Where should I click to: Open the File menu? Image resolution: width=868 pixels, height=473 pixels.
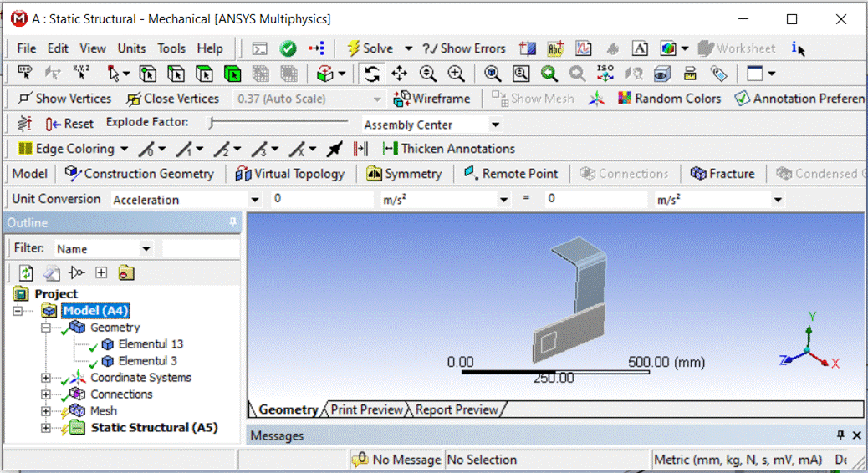coord(27,48)
